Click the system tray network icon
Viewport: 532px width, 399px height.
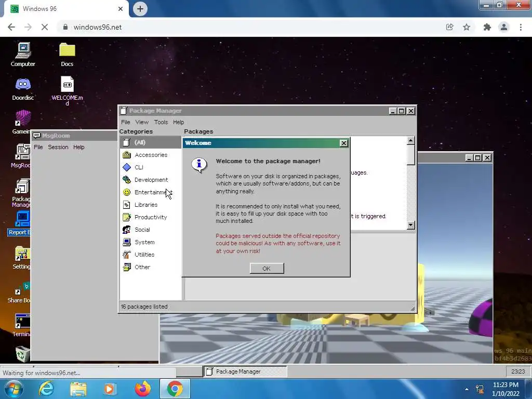click(480, 389)
